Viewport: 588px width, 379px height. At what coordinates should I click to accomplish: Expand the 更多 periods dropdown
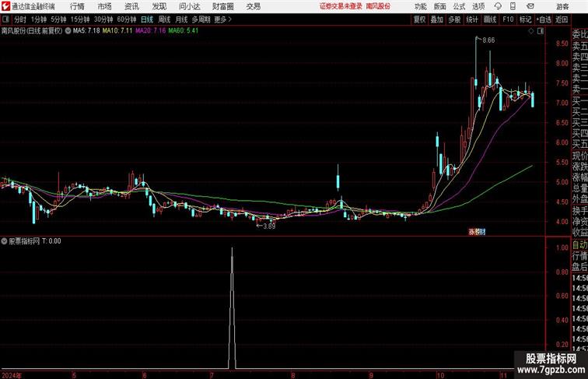pos(222,19)
